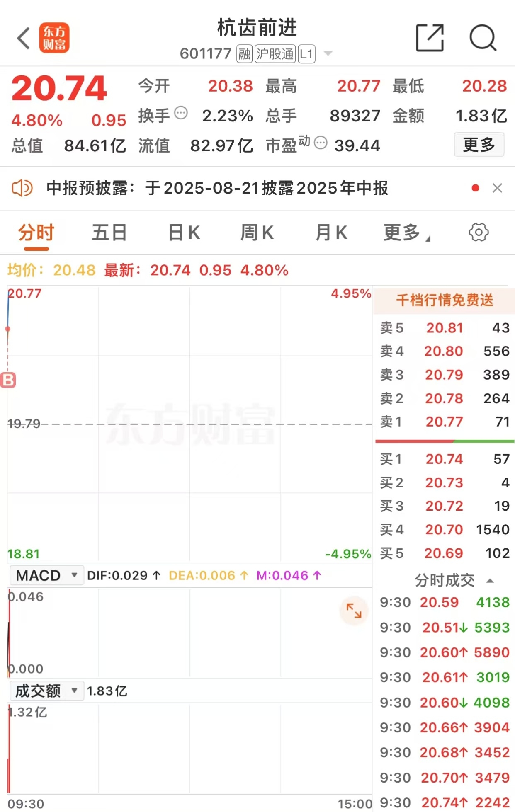The image size is (515, 812).
Task: Tap the trade row with volume 2242
Action: pos(445,802)
